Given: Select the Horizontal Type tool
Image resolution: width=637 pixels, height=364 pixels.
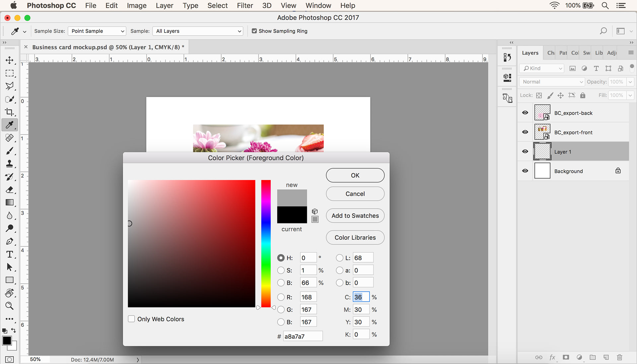Looking at the screenshot, I should click(10, 254).
